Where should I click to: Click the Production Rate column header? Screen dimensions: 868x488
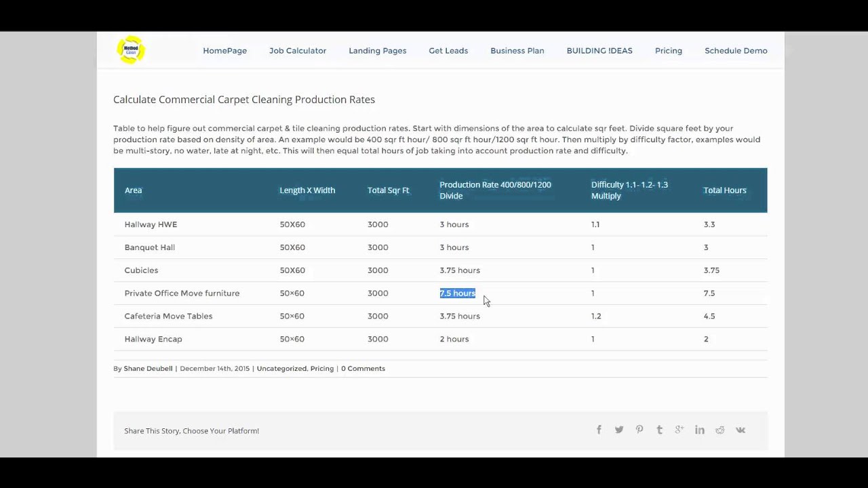point(495,190)
